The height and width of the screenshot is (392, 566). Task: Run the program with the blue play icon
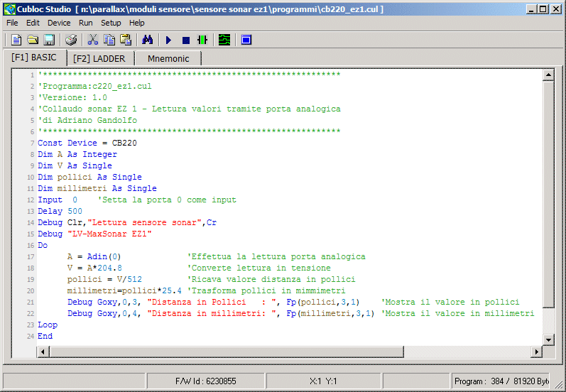click(169, 40)
